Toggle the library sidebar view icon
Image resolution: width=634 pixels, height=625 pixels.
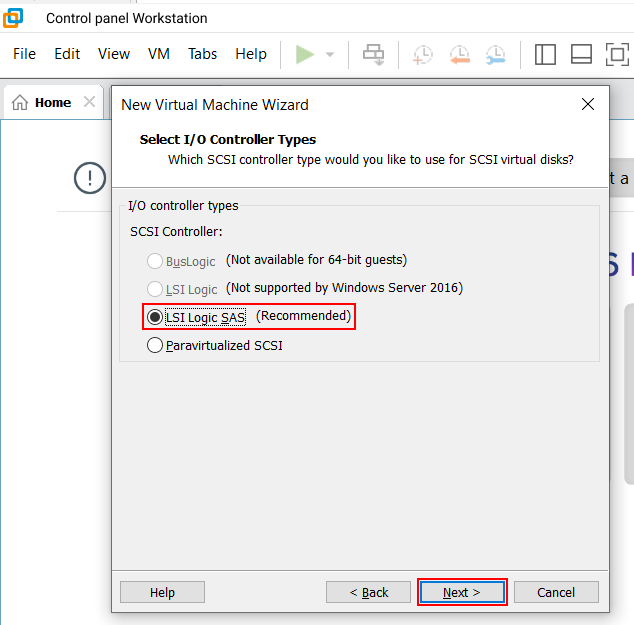pyautogui.click(x=545, y=54)
